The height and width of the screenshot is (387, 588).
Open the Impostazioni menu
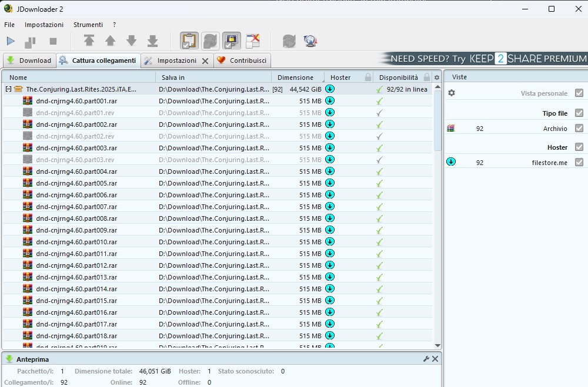point(44,25)
